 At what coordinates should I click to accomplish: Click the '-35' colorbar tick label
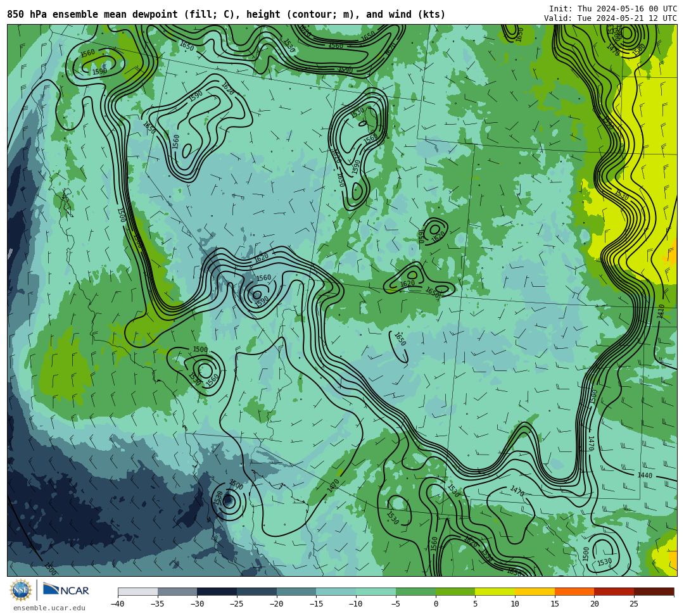[x=157, y=604]
